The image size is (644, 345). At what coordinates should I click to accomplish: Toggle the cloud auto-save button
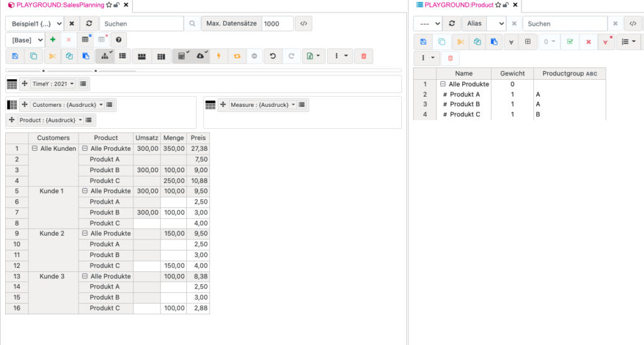coord(200,56)
